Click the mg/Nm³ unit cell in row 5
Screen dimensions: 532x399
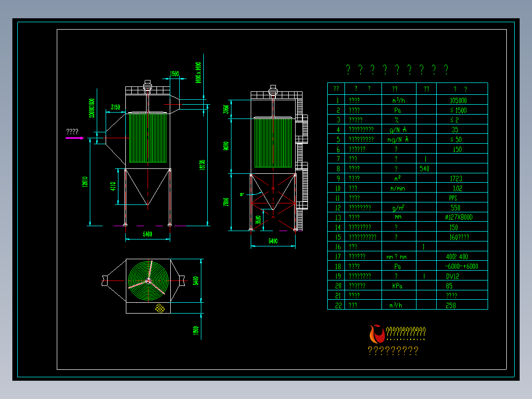coord(398,140)
